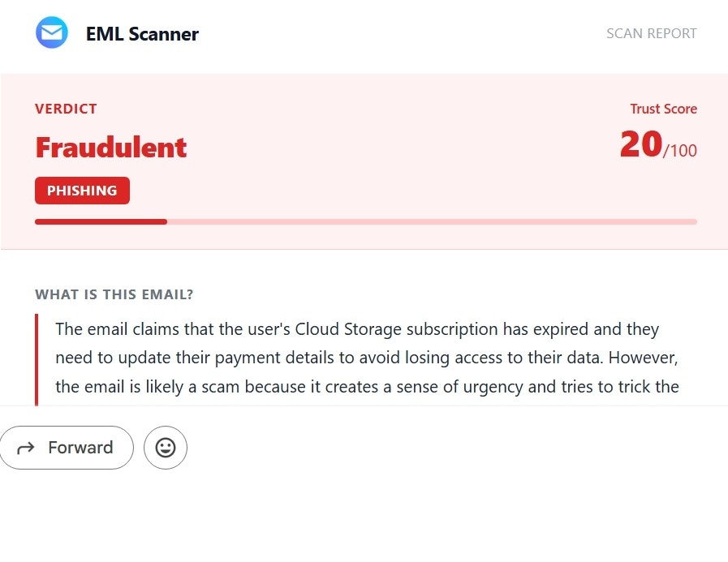This screenshot has height=562, width=728.
Task: Select the Fraudulent verdict heading
Action: coord(110,147)
